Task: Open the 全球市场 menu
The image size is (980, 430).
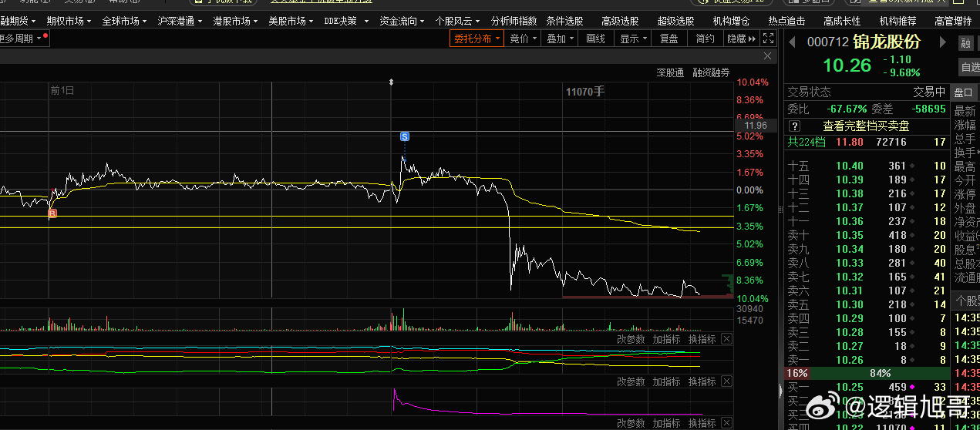Action: point(124,21)
